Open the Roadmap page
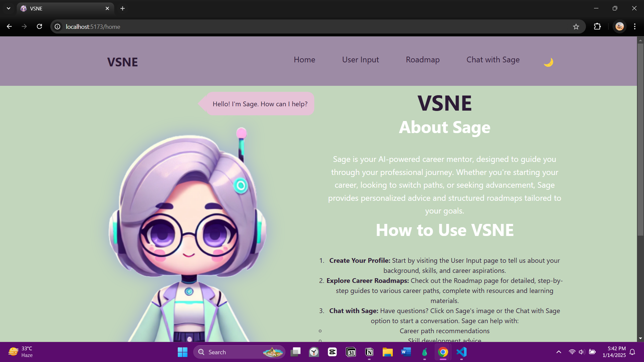Image resolution: width=644 pixels, height=362 pixels. coord(423,60)
